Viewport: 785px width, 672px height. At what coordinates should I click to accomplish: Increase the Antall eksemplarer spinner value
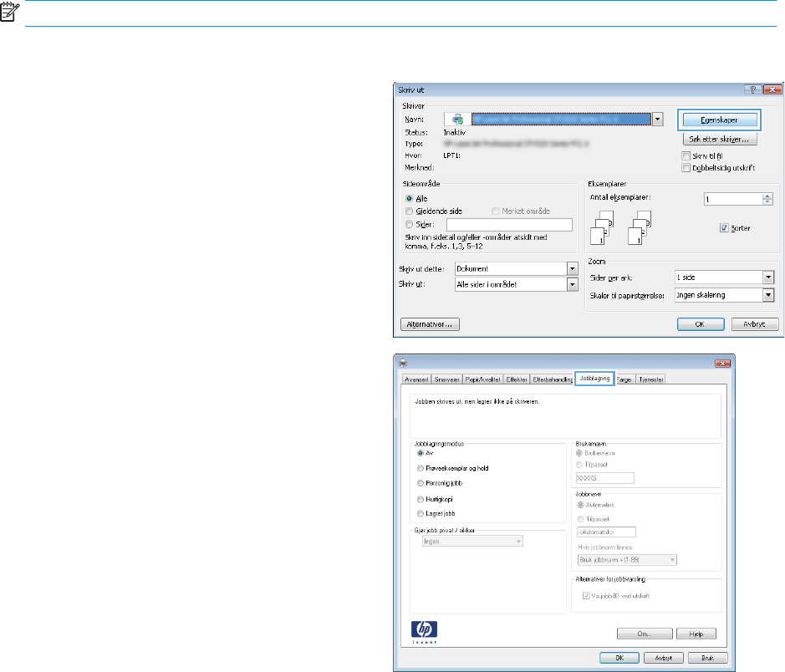[768, 196]
